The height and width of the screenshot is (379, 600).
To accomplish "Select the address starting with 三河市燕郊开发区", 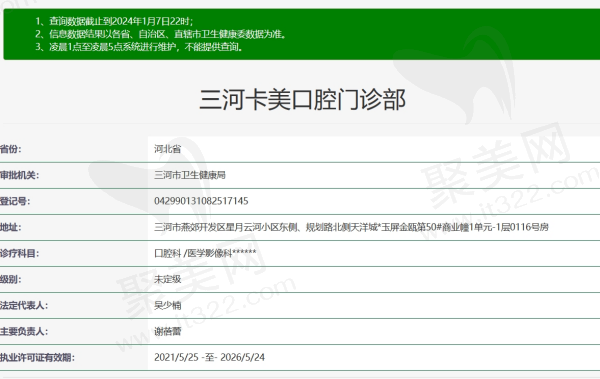I will tap(351, 227).
